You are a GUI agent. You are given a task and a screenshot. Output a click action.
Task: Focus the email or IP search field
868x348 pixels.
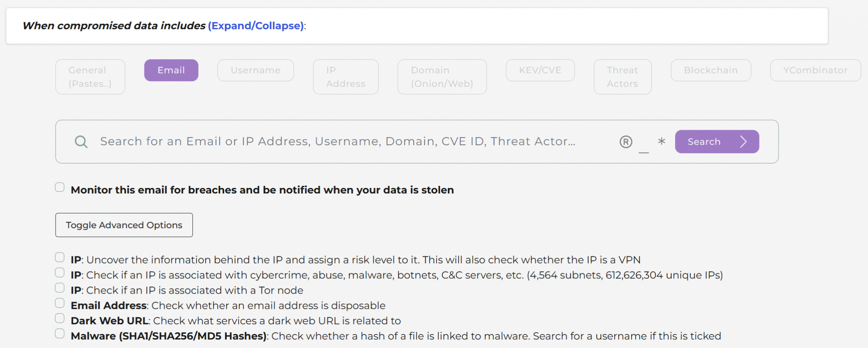[337, 142]
